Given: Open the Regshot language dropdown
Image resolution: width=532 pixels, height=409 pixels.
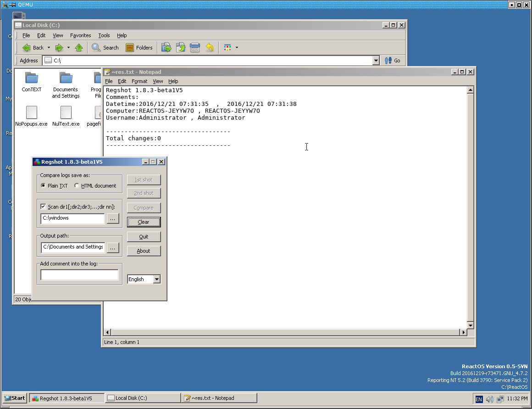Looking at the screenshot, I should tap(157, 279).
